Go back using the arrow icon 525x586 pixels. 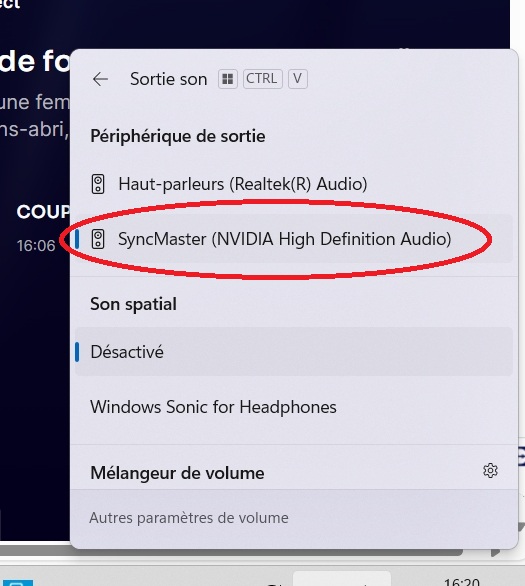pyautogui.click(x=100, y=79)
